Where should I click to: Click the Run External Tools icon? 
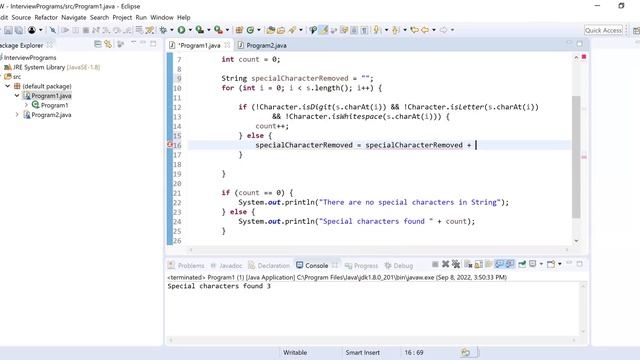coord(218,30)
